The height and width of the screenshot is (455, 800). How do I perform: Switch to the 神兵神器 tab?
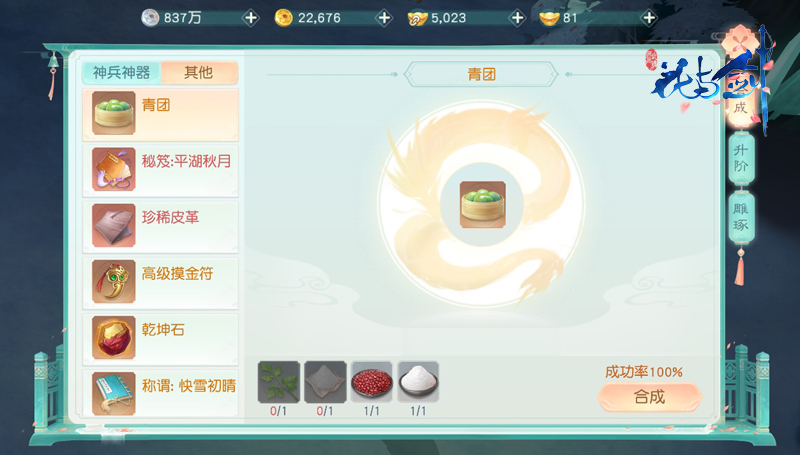click(121, 73)
